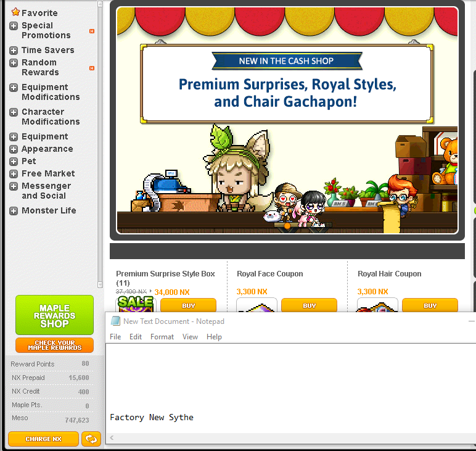
Task: Buy the Royal Face Coupon
Action: point(309,305)
